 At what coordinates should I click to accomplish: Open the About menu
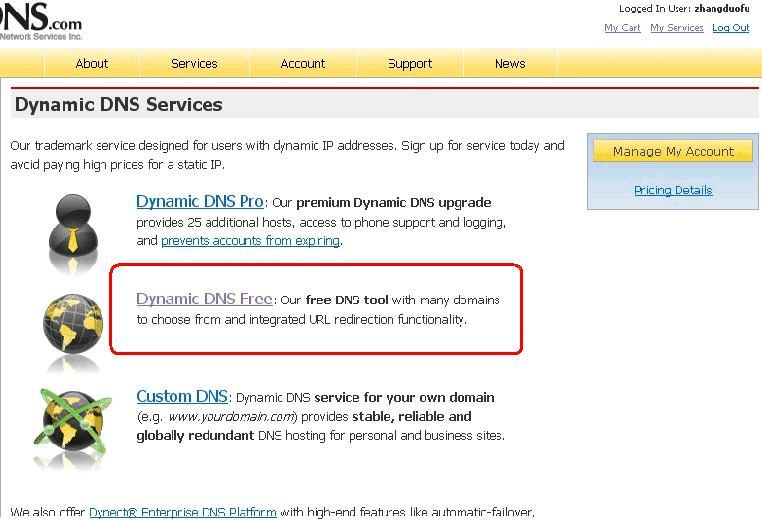coord(91,63)
